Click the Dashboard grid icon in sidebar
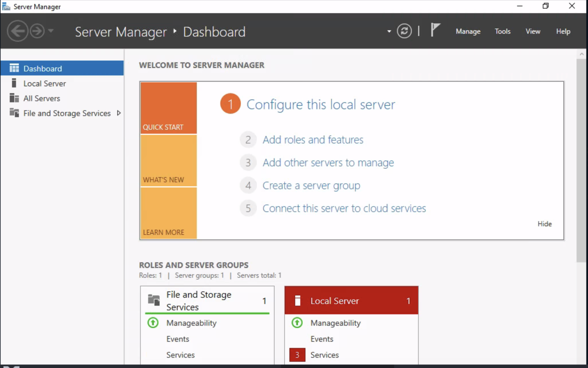The height and width of the screenshot is (368, 588). (14, 68)
